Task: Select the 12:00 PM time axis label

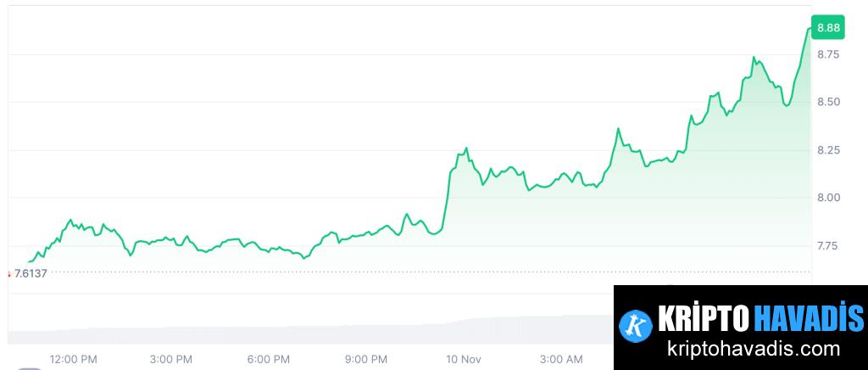Action: point(74,359)
